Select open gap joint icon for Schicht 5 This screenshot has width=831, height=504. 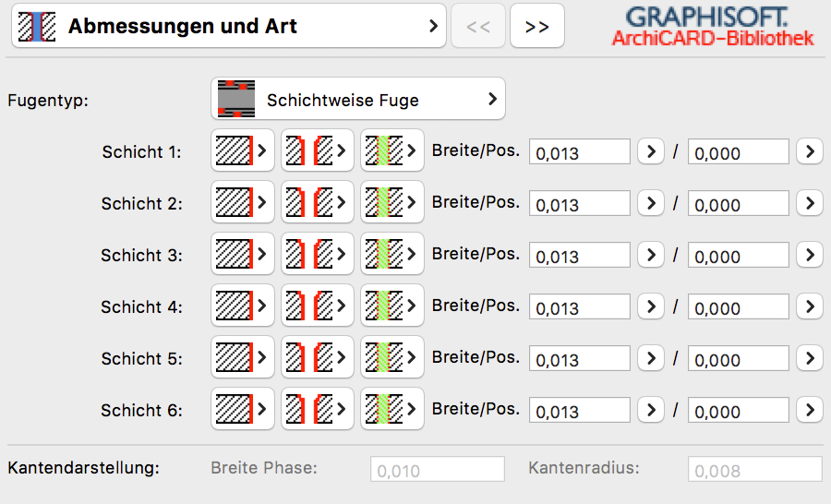click(x=317, y=357)
